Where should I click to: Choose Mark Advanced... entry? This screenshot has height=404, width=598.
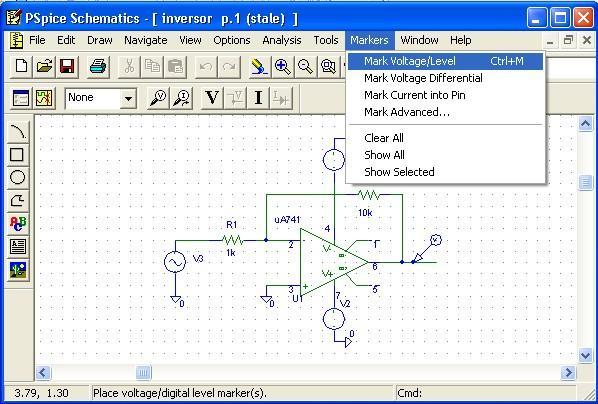coord(445,112)
